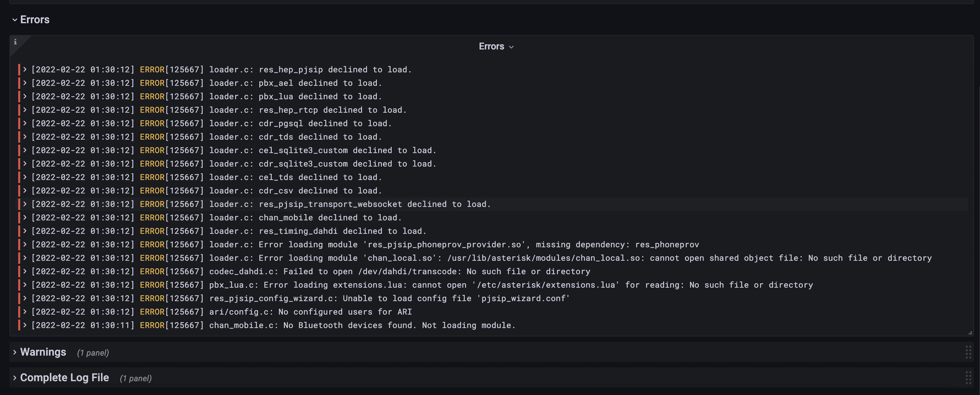Click the Warnings row drag handle
Viewport: 980px width, 395px height.
point(968,352)
